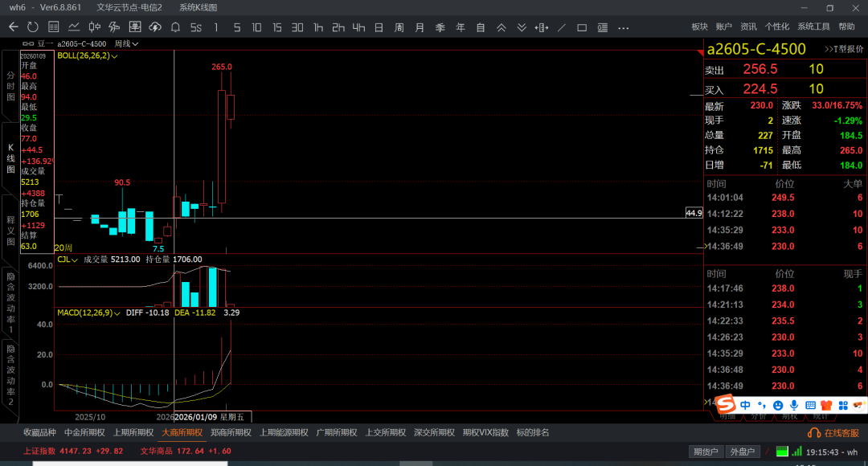This screenshot has height=466, width=868.
Task: Select the draw line tool
Action: pos(561,27)
